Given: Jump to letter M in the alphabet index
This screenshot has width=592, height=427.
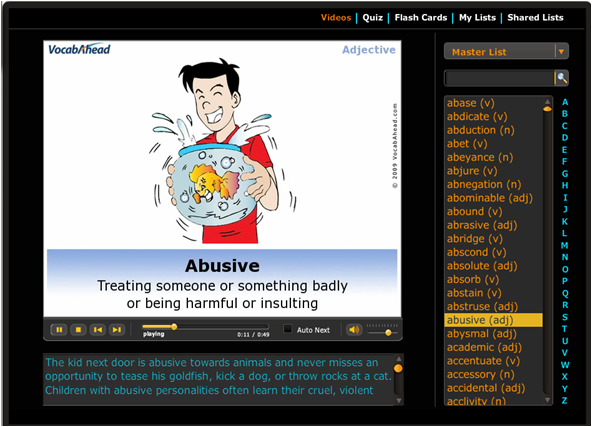Looking at the screenshot, I should tap(564, 245).
